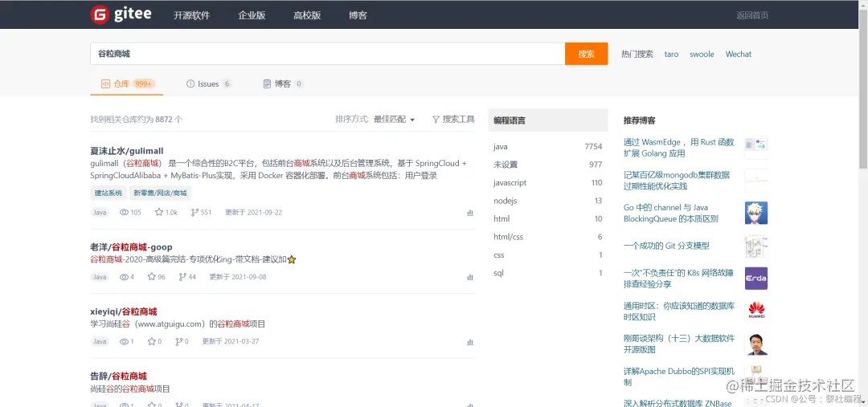Screen dimensions: 868x407
Task: Click anime avatar thumbnail beside Go channel blog
Action: (x=756, y=213)
